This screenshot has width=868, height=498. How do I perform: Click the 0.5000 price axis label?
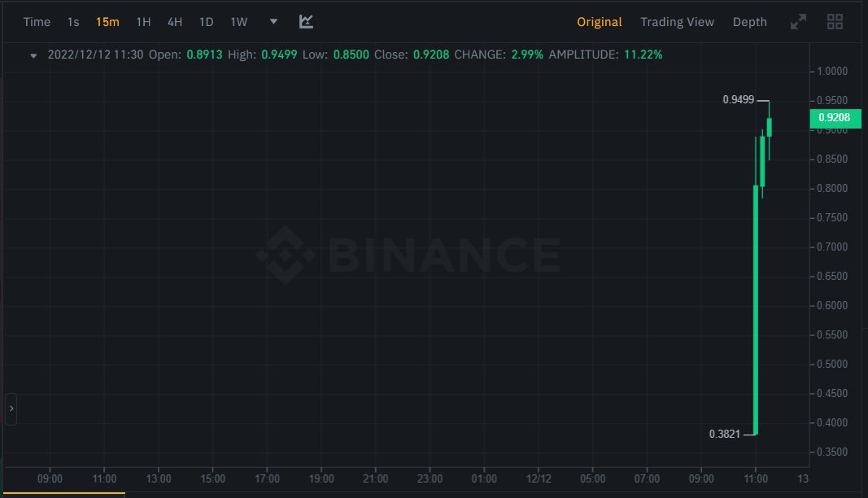coord(832,365)
